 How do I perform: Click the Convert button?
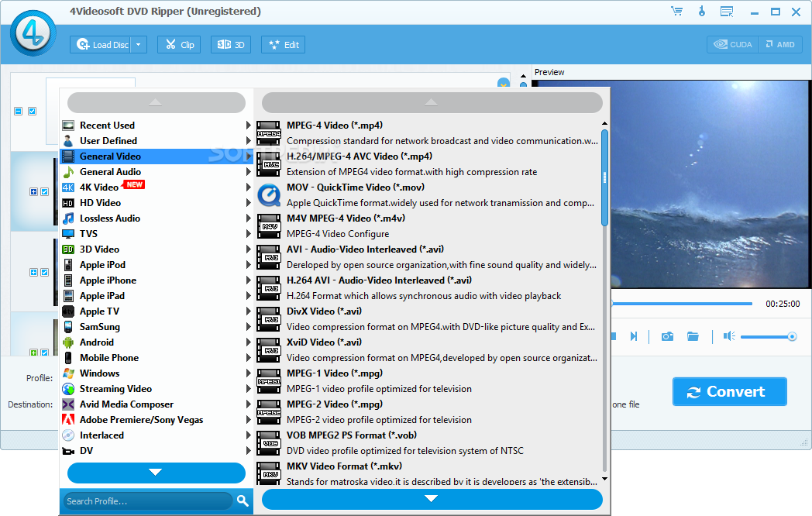(729, 392)
